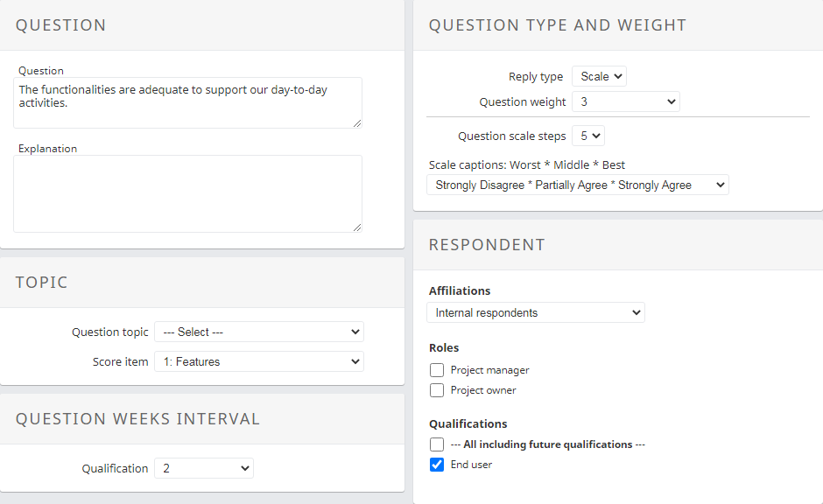Open the Reply type dropdown

pos(599,77)
